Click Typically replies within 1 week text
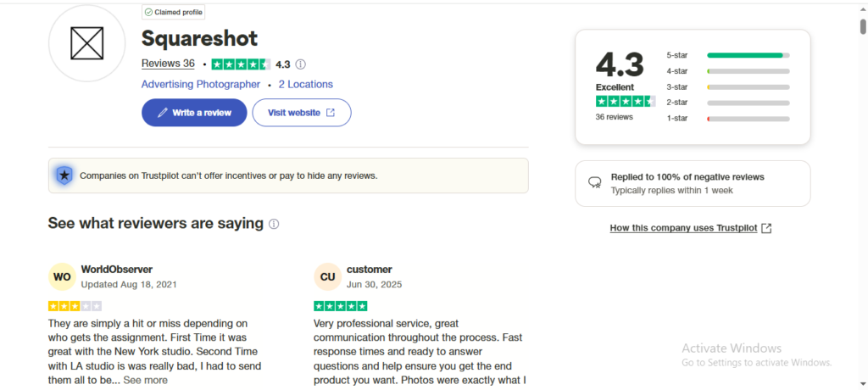The image size is (868, 390). [672, 191]
